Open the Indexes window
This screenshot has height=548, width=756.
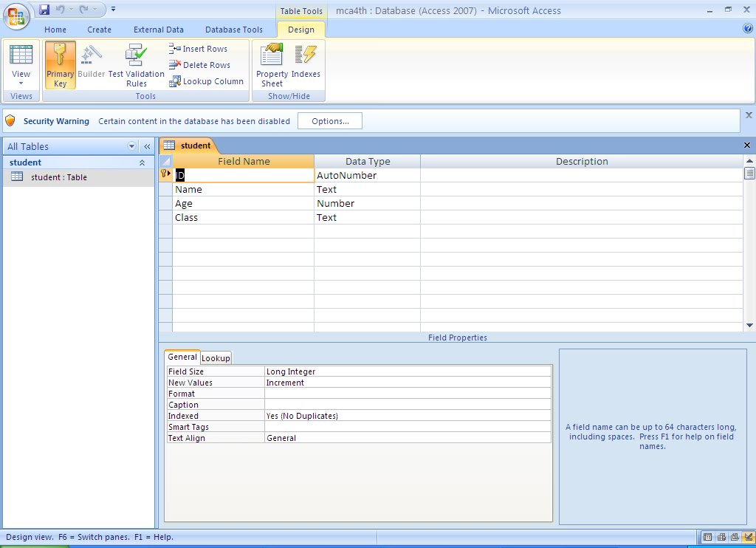(x=306, y=61)
